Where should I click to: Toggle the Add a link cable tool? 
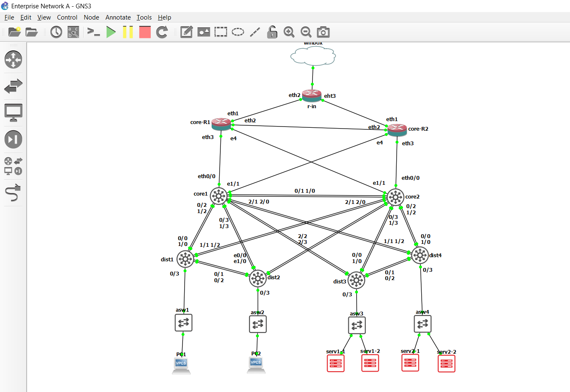point(13,194)
